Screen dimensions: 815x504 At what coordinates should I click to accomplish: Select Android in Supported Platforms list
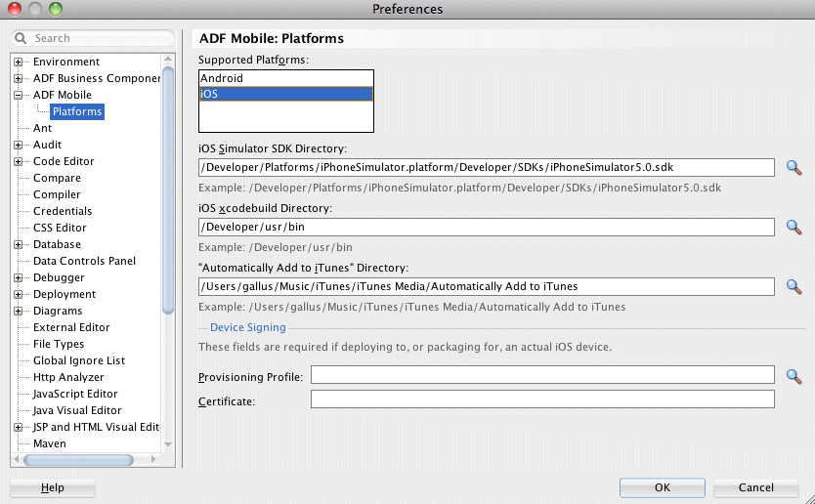pos(285,78)
